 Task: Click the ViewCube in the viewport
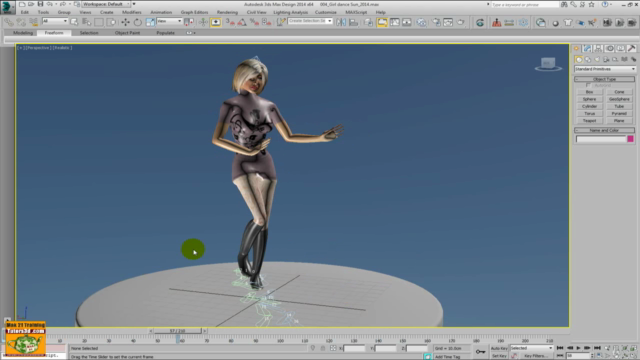[548, 64]
